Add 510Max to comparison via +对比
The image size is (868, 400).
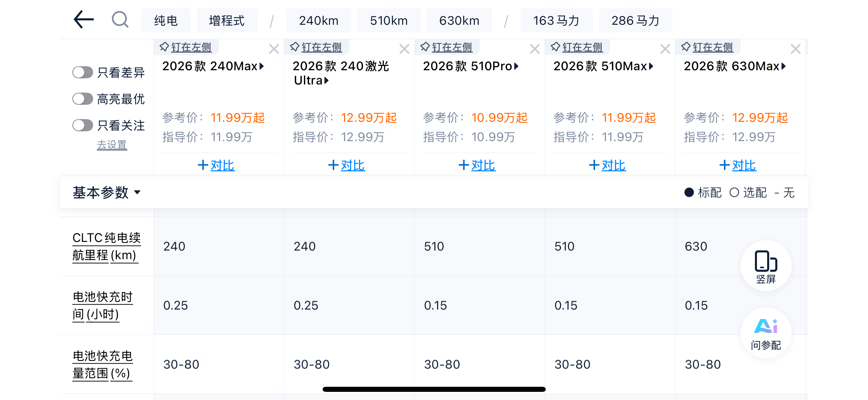click(607, 165)
